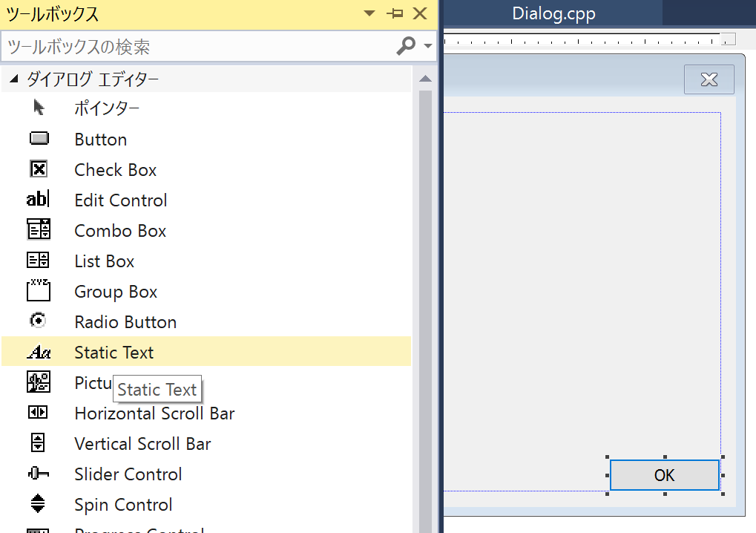756x533 pixels.
Task: Select the Vertical Scroll Bar label
Action: [x=142, y=444]
